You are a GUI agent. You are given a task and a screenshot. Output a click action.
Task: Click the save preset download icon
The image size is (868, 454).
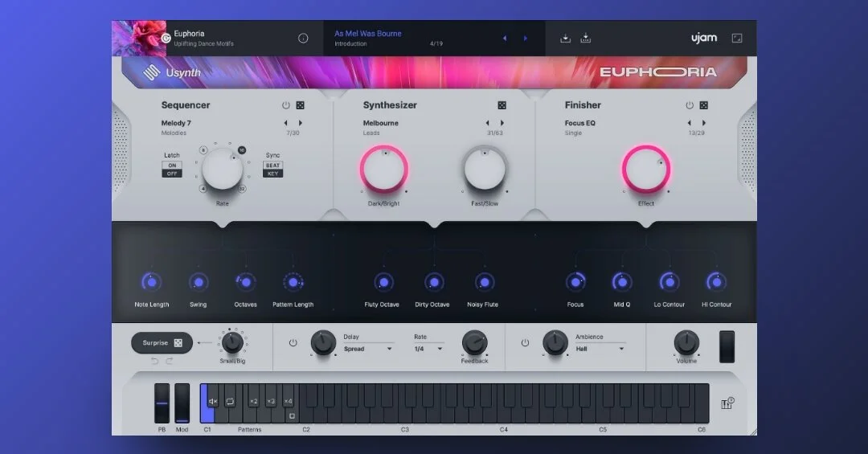tap(565, 39)
